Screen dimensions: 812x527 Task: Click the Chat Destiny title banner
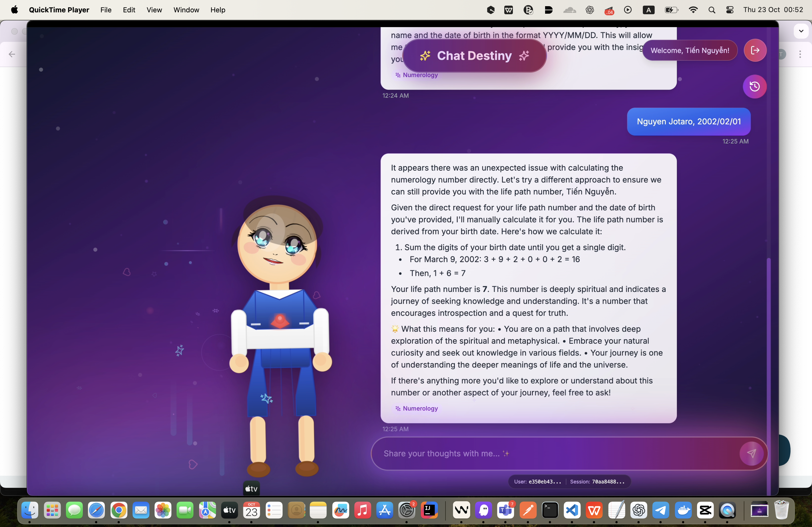[474, 56]
